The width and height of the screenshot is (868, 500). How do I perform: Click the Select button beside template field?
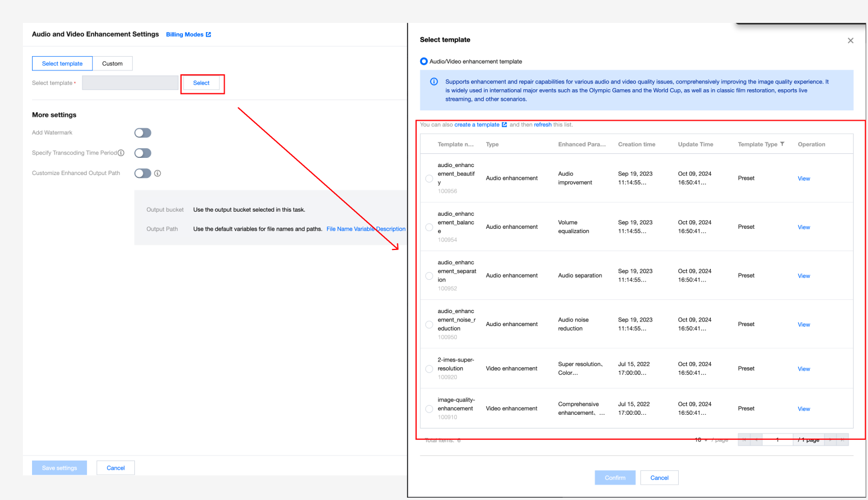(201, 83)
